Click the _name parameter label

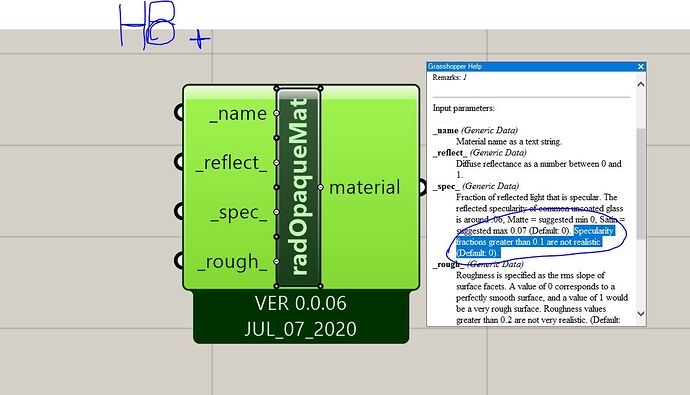pyautogui.click(x=238, y=113)
